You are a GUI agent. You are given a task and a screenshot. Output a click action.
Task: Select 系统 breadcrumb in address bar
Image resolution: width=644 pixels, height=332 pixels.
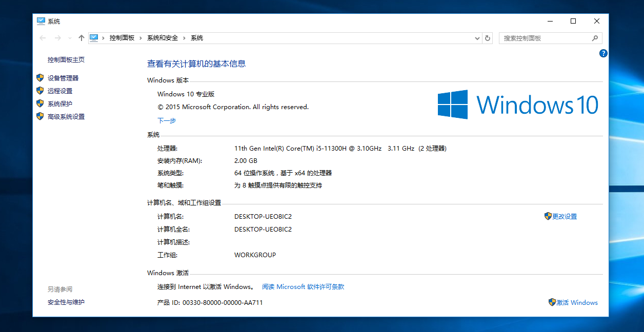[x=197, y=38]
